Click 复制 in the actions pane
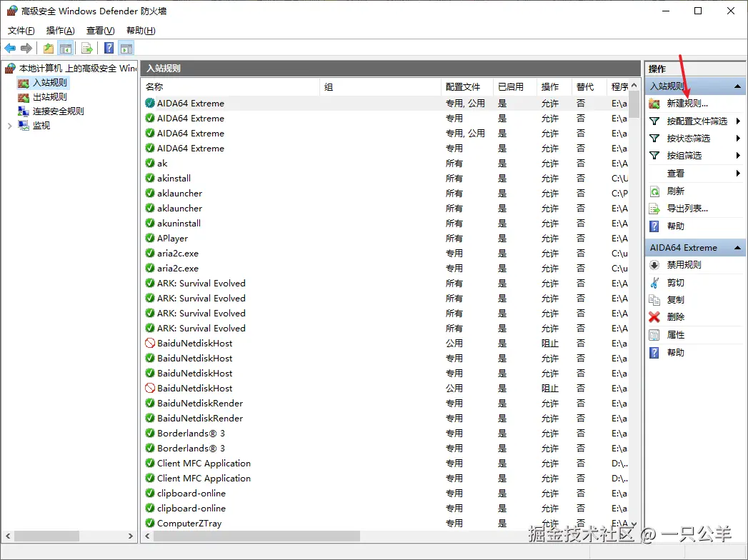The width and height of the screenshot is (748, 560). pyautogui.click(x=676, y=299)
